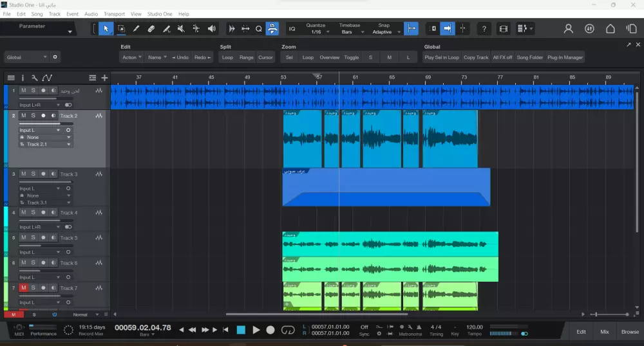Open the Audio menu in menu bar
The width and height of the screenshot is (644, 346).
[91, 14]
